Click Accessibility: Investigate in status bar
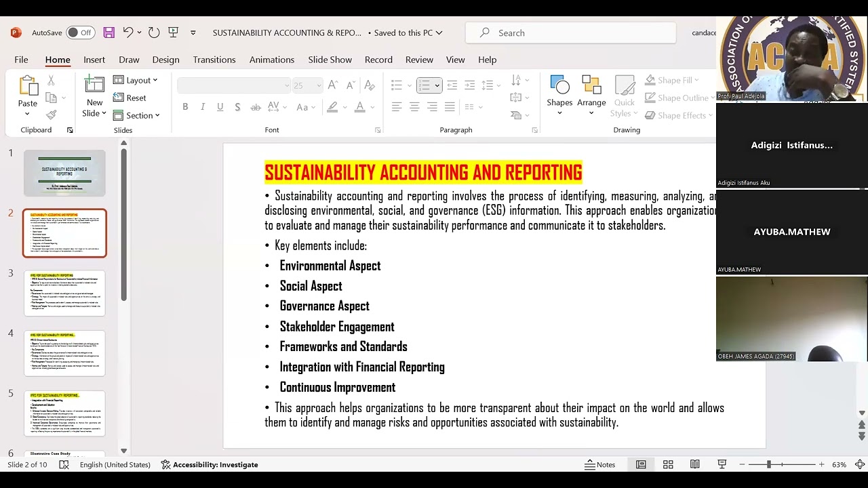This screenshot has height=488, width=868. pyautogui.click(x=210, y=464)
